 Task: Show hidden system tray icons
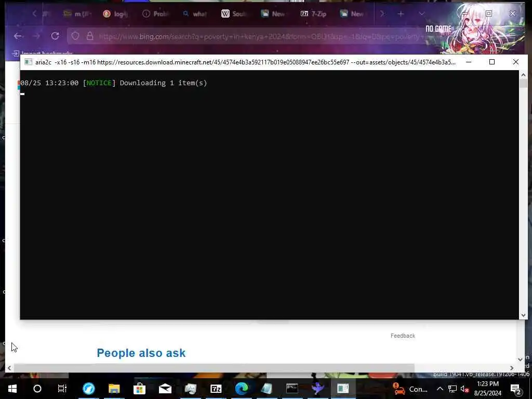(440, 389)
